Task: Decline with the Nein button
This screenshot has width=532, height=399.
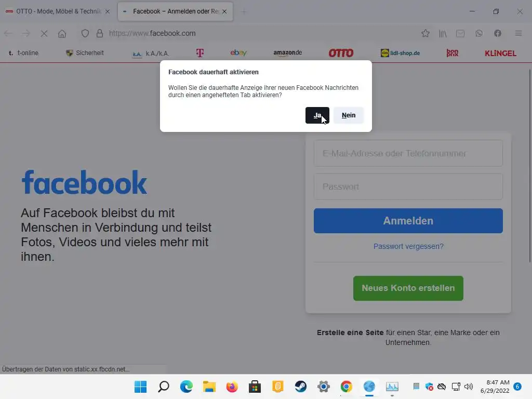Action: [x=349, y=115]
